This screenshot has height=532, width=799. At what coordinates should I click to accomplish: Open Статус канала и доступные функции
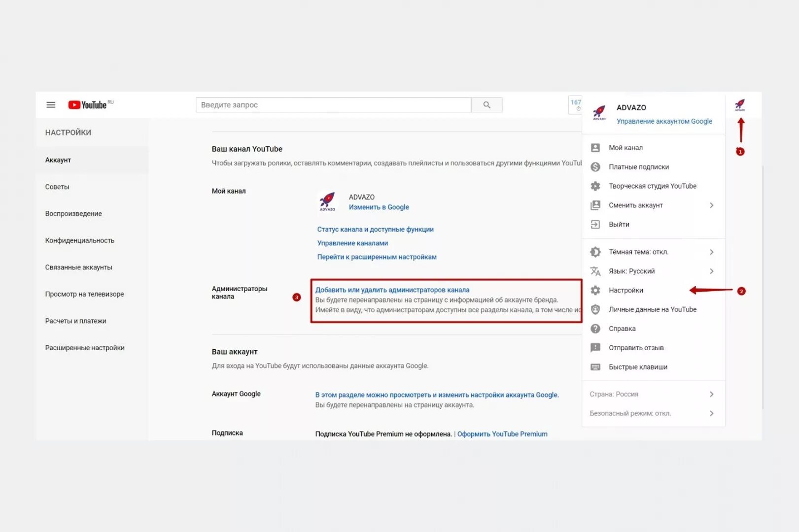coord(375,230)
